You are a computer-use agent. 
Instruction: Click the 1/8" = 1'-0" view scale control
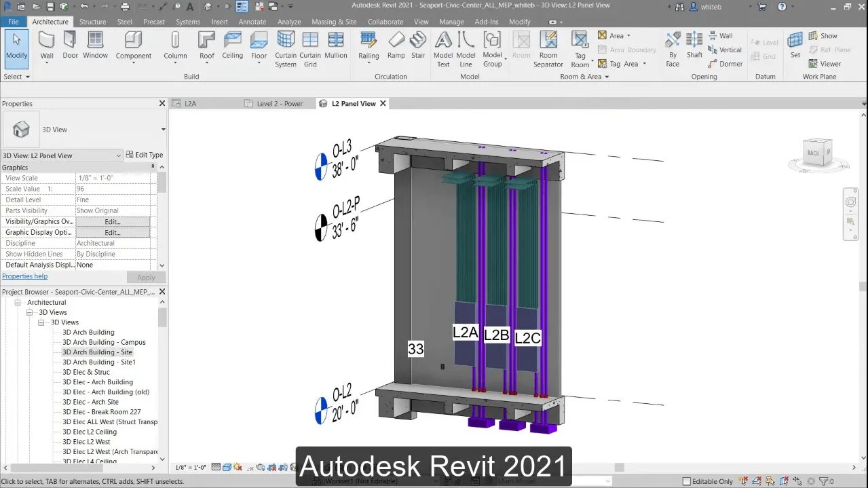(x=191, y=468)
